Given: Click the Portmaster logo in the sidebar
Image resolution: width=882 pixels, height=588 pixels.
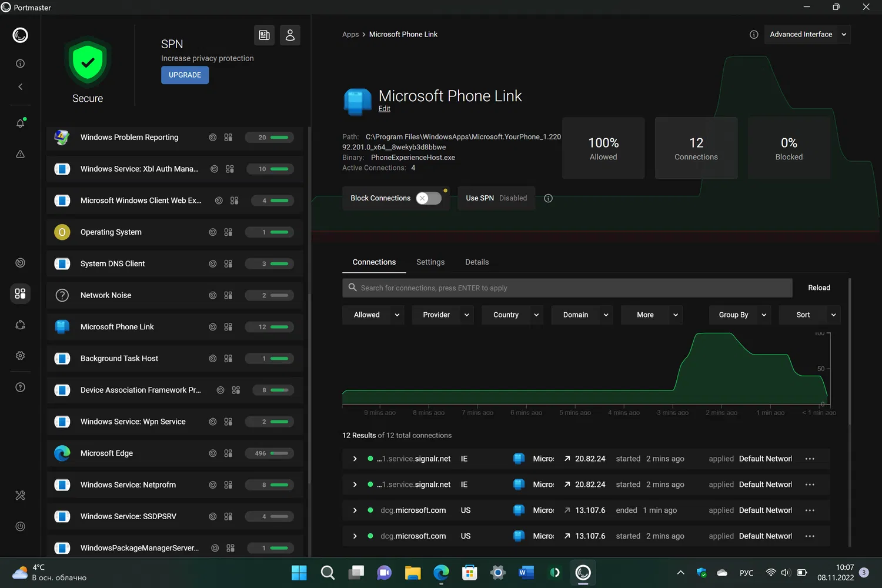Looking at the screenshot, I should click(20, 35).
